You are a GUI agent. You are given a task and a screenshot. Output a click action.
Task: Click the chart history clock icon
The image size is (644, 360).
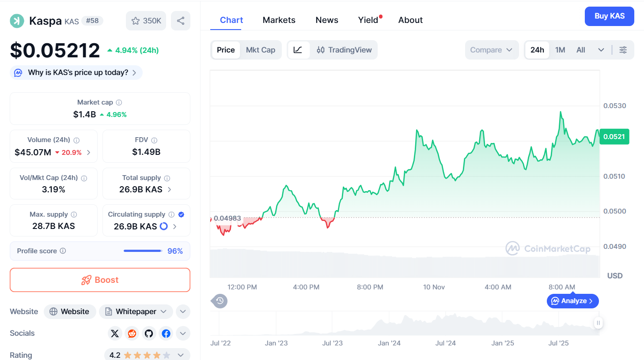[220, 301]
